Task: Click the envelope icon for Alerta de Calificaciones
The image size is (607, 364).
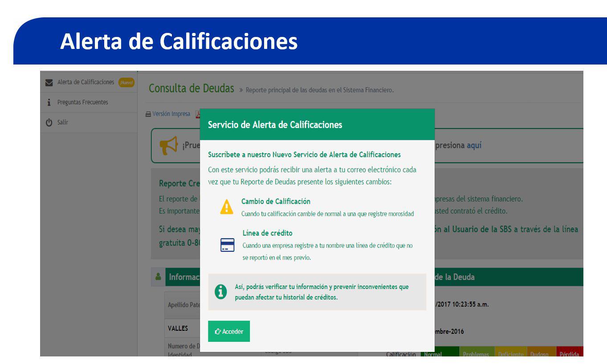Action: pyautogui.click(x=49, y=82)
